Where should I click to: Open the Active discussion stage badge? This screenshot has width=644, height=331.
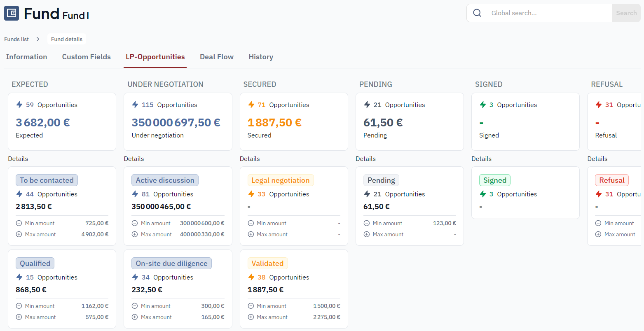coord(165,180)
